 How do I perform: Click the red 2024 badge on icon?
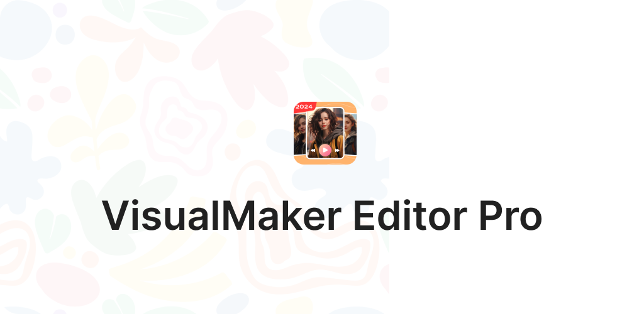pos(304,107)
